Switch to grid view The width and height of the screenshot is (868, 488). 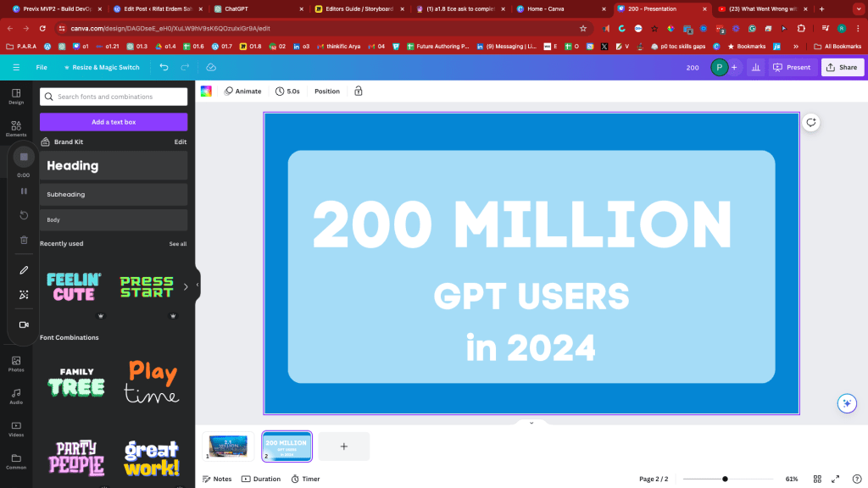click(817, 480)
